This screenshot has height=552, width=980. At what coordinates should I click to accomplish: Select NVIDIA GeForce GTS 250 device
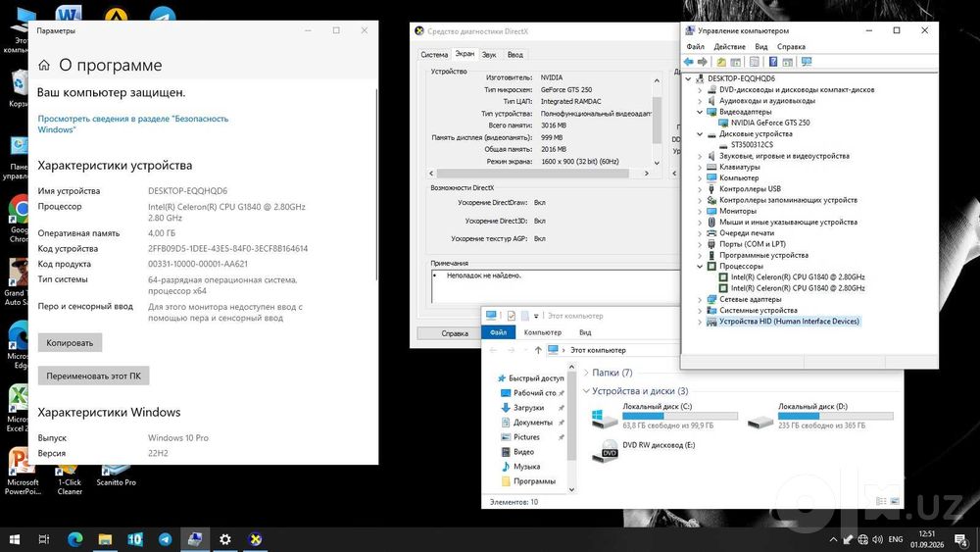coord(770,123)
